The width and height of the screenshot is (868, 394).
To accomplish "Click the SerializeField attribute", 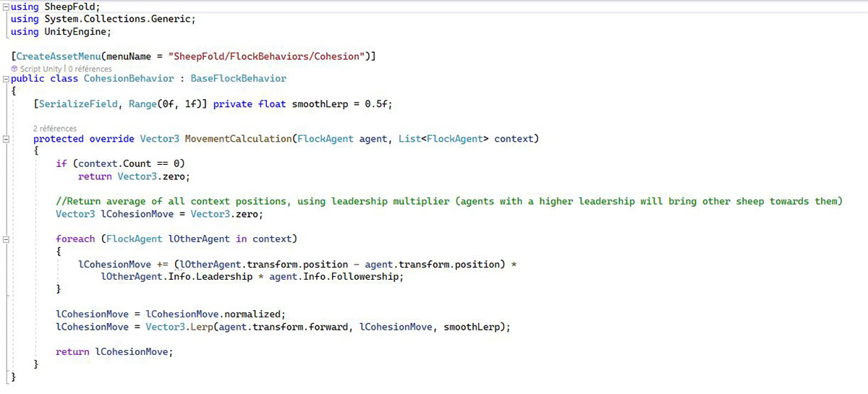I will click(x=78, y=104).
